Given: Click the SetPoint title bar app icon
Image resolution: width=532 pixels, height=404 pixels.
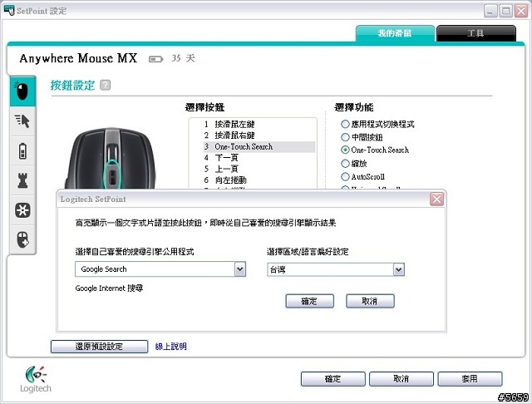Looking at the screenshot, I should coord(9,10).
